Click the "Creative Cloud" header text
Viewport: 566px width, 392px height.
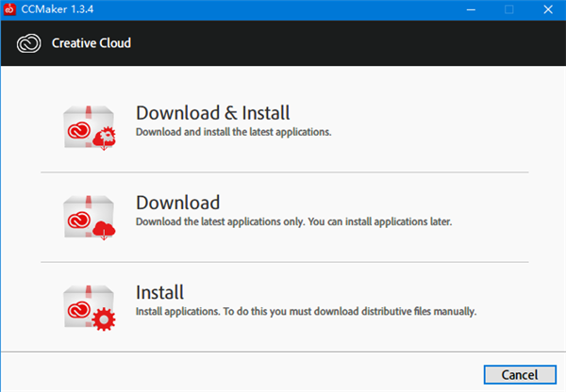click(x=92, y=43)
